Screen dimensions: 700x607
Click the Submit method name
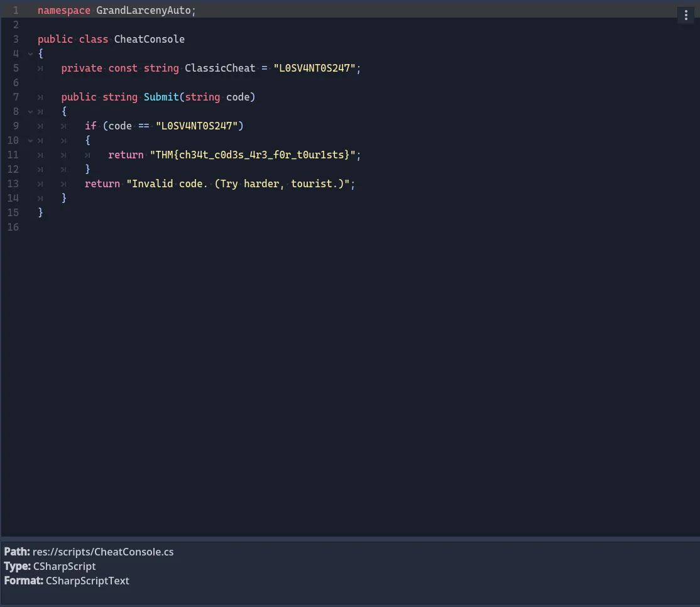(x=161, y=97)
